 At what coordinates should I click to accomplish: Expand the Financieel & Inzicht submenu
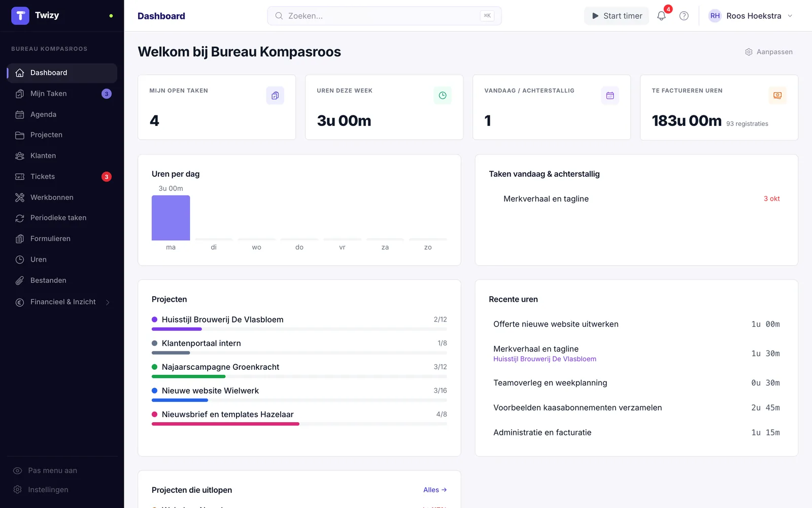coord(62,302)
